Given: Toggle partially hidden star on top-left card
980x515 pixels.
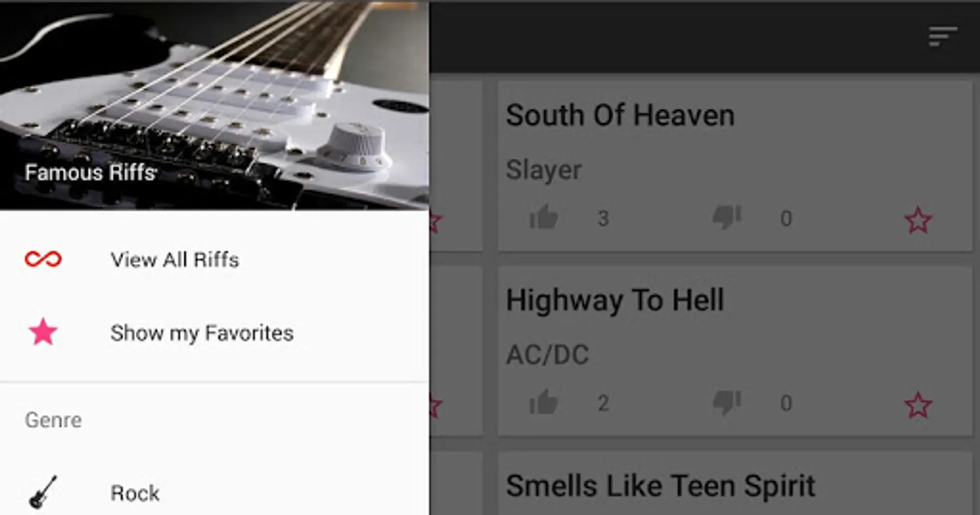Looking at the screenshot, I should 436,222.
